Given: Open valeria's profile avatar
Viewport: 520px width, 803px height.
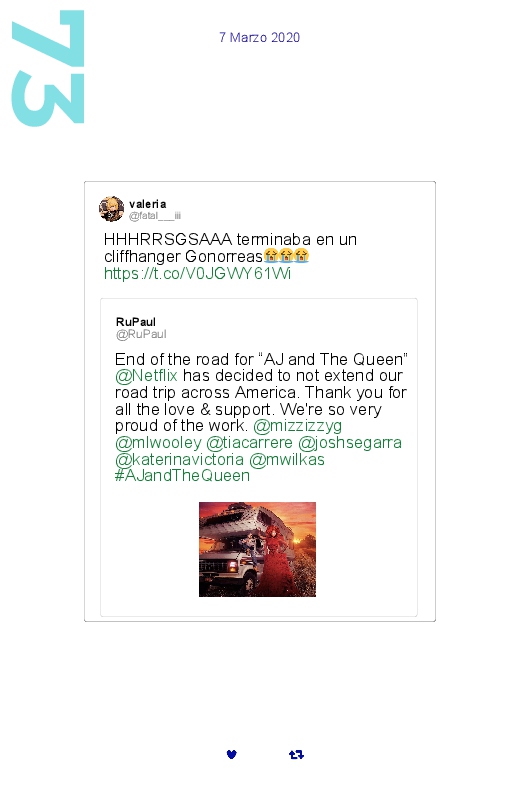Looking at the screenshot, I should point(111,209).
